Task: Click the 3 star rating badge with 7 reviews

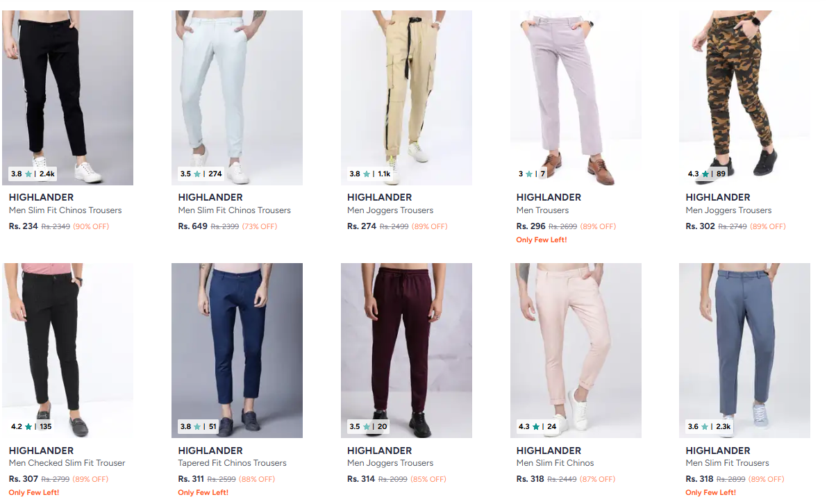Action: click(532, 174)
